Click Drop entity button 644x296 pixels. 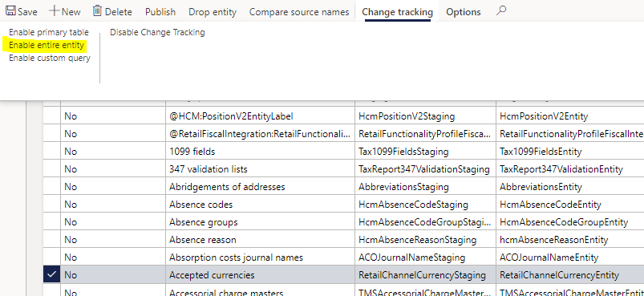point(213,12)
